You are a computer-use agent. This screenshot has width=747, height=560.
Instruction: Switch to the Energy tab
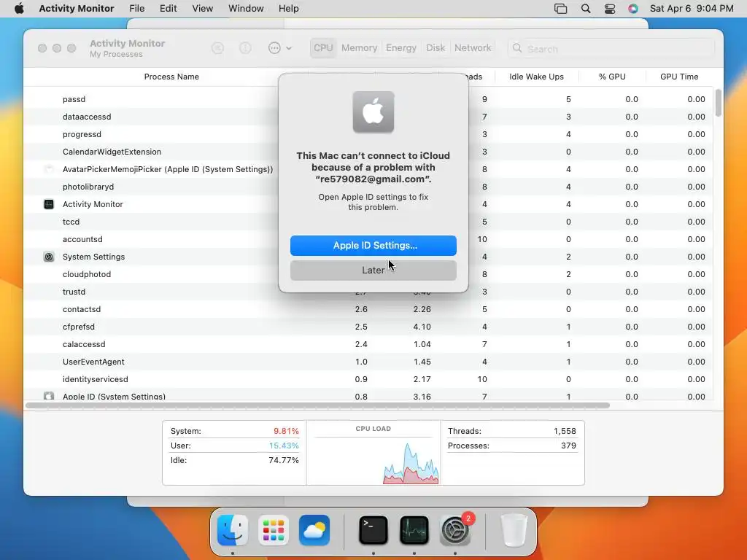click(401, 48)
